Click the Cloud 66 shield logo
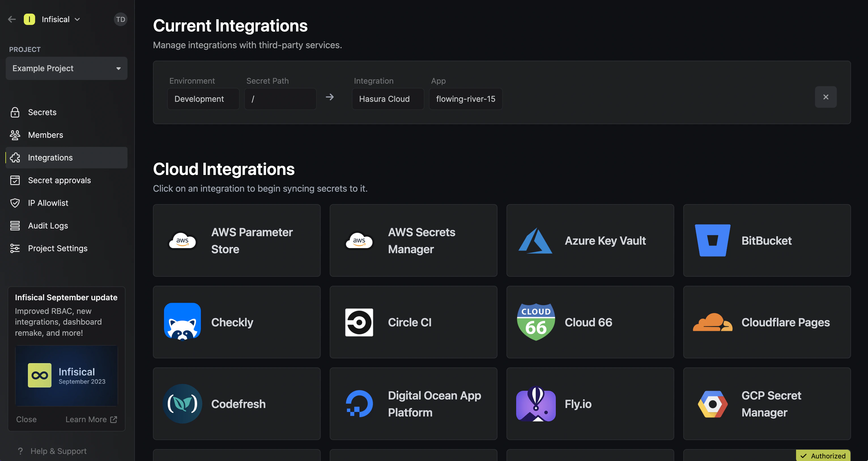Image resolution: width=868 pixels, height=461 pixels. [x=536, y=322]
